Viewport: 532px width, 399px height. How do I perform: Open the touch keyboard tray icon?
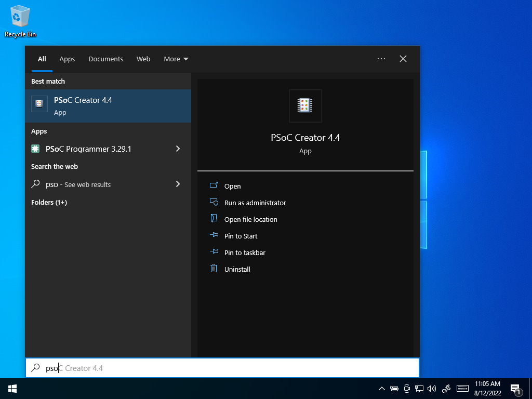click(x=462, y=389)
